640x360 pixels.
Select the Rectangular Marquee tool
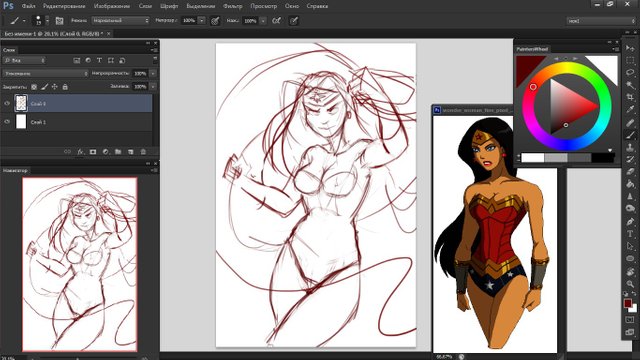pyautogui.click(x=630, y=60)
